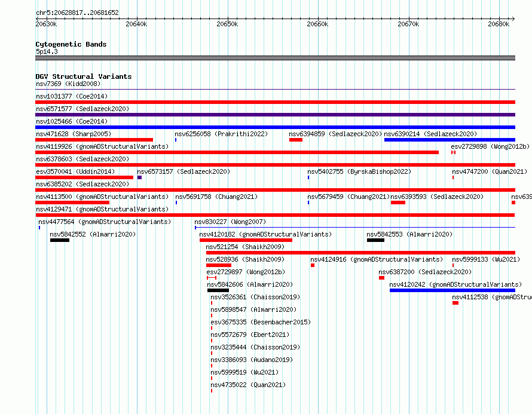The image size is (532, 414).
Task: Click nsv5572679 (Ebert2021) label
Action: click(250, 335)
